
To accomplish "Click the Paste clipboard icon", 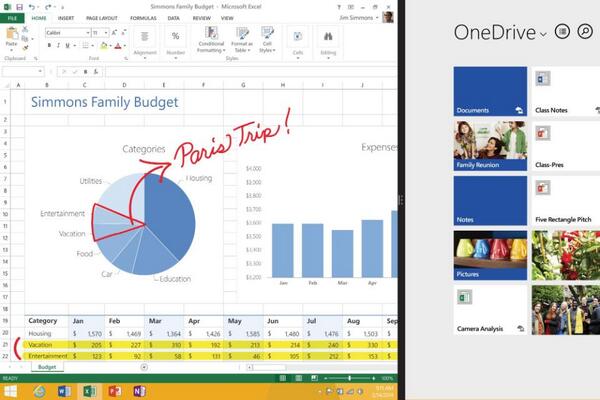I will [x=11, y=34].
